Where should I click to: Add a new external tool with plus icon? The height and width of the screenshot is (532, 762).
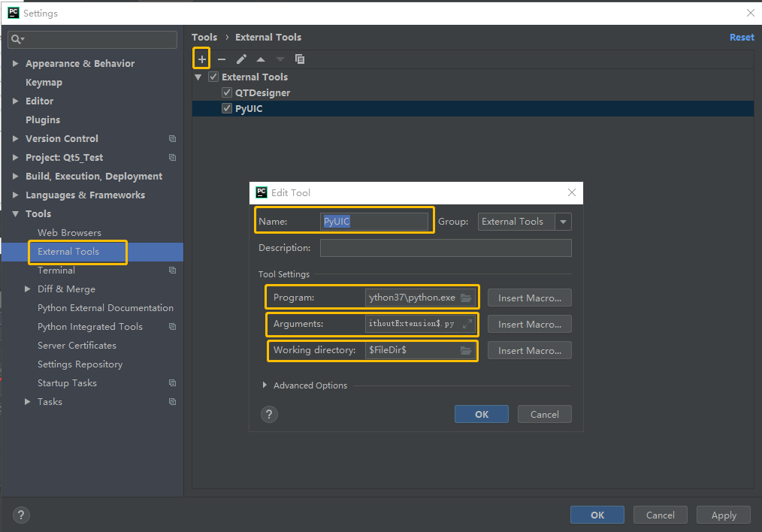201,59
